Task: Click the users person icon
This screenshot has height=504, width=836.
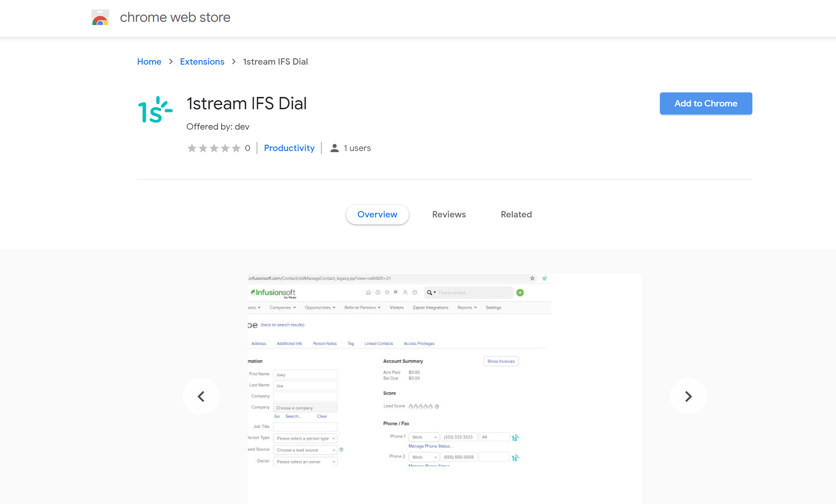Action: coord(335,148)
